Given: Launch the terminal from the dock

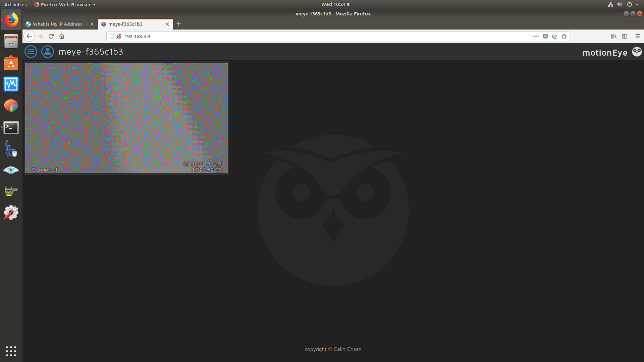Looking at the screenshot, I should tap(11, 127).
